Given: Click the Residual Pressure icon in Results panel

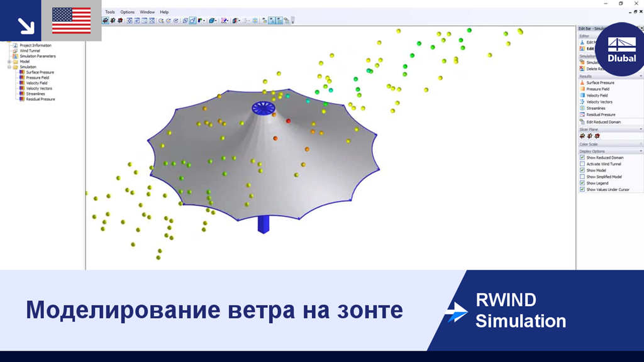Looking at the screenshot, I should [x=582, y=114].
